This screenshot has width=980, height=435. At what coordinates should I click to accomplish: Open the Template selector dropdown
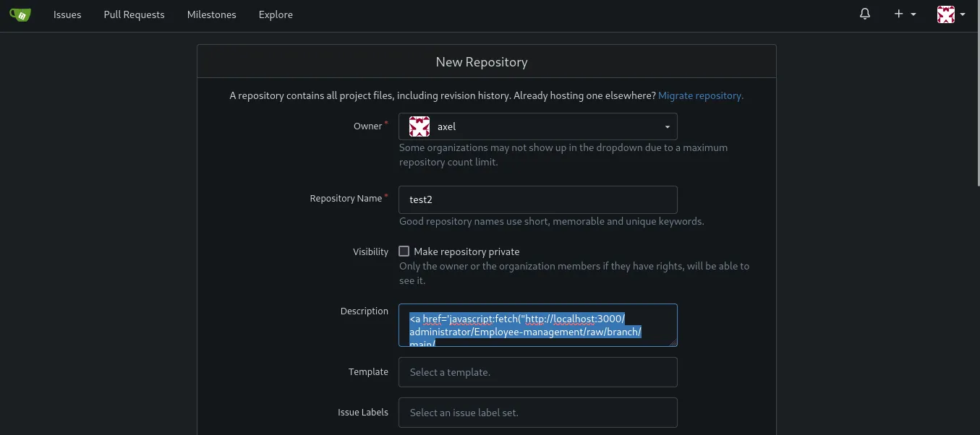[x=538, y=372]
